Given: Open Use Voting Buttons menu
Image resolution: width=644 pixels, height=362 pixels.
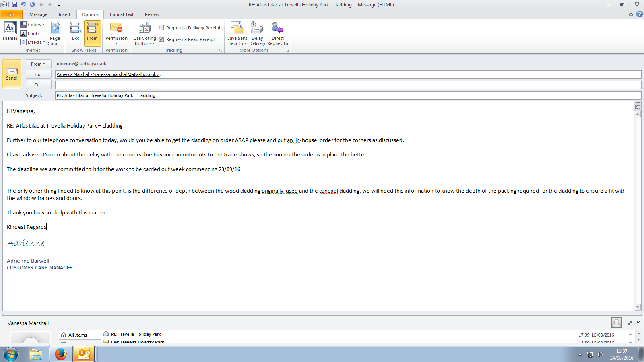Looking at the screenshot, I should (x=144, y=33).
